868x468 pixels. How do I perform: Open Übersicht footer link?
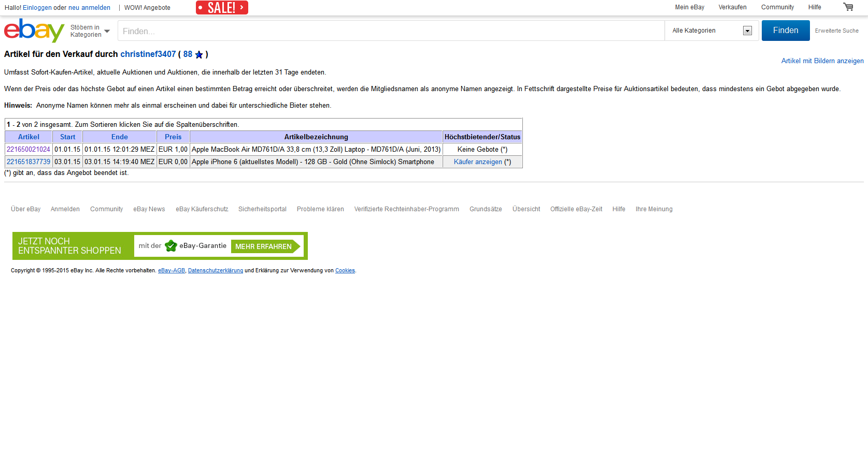pyautogui.click(x=527, y=209)
